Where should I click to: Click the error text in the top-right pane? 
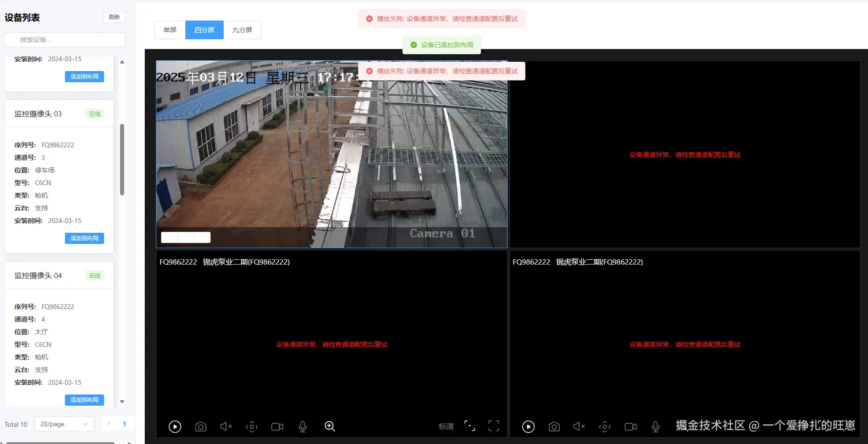coord(685,155)
